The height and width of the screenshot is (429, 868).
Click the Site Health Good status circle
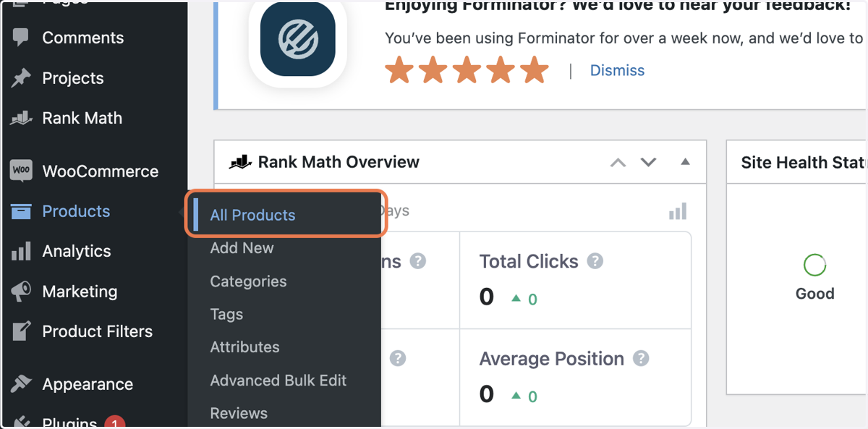pyautogui.click(x=815, y=266)
